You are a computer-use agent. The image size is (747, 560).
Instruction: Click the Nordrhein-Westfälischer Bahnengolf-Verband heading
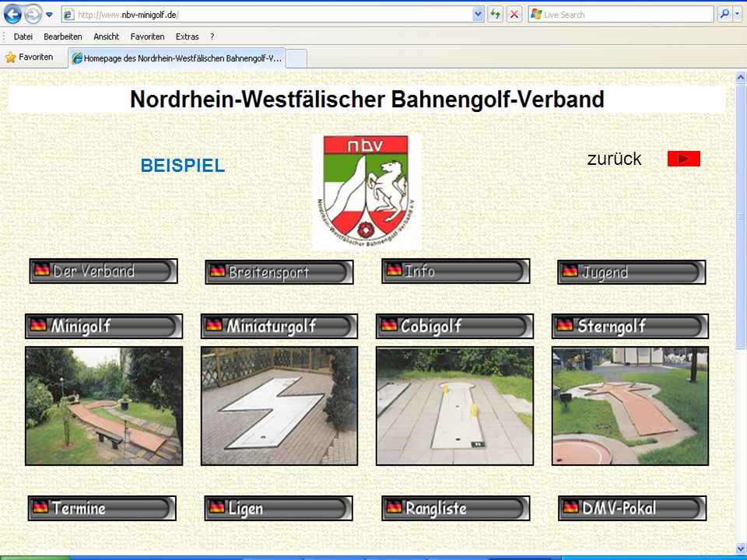point(366,100)
